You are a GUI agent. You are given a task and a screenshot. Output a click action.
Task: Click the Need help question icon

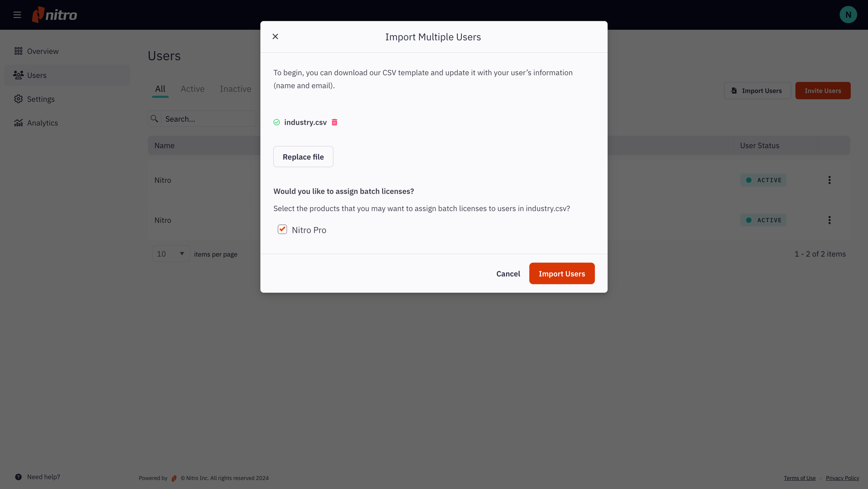(x=19, y=477)
